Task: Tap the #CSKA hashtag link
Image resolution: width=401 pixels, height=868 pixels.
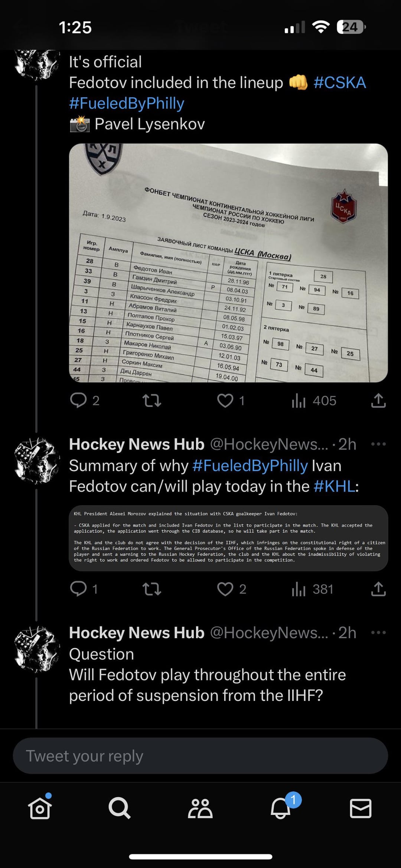Action: tap(340, 82)
